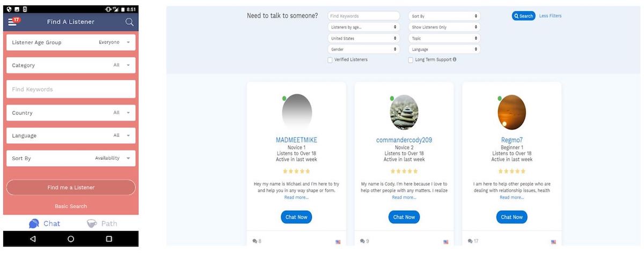The height and width of the screenshot is (253, 644).
Task: Open the Gender filter dropdown
Action: (x=363, y=49)
